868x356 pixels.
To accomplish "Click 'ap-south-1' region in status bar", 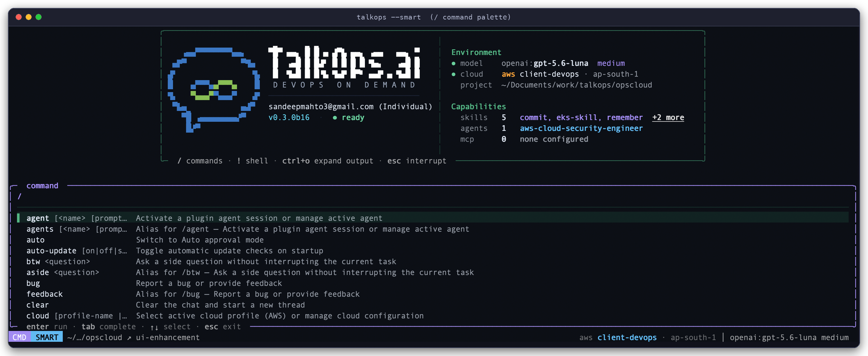I will pos(693,337).
